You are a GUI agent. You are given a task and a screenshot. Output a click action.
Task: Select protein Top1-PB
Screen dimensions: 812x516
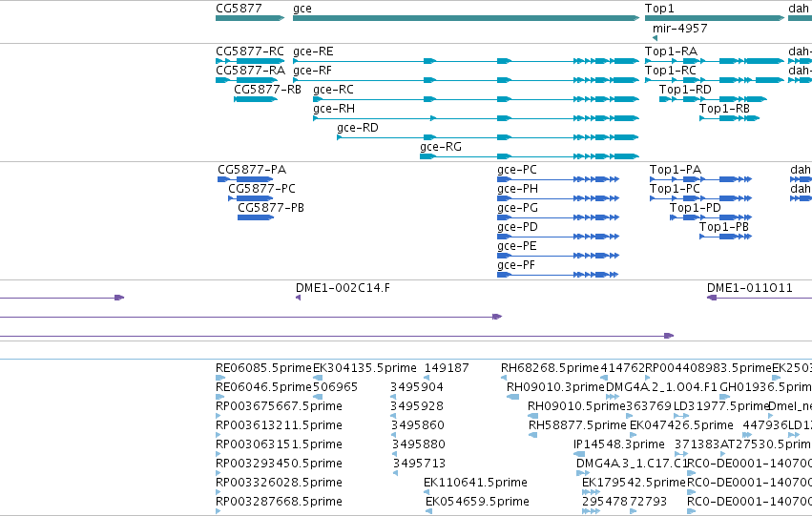pyautogui.click(x=725, y=237)
